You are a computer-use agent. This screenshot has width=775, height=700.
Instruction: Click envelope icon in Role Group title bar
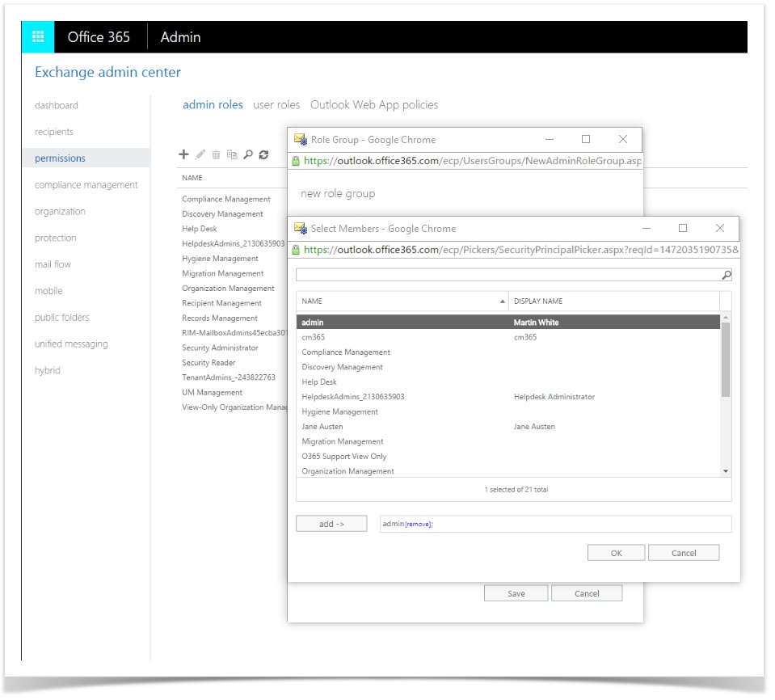pyautogui.click(x=301, y=139)
